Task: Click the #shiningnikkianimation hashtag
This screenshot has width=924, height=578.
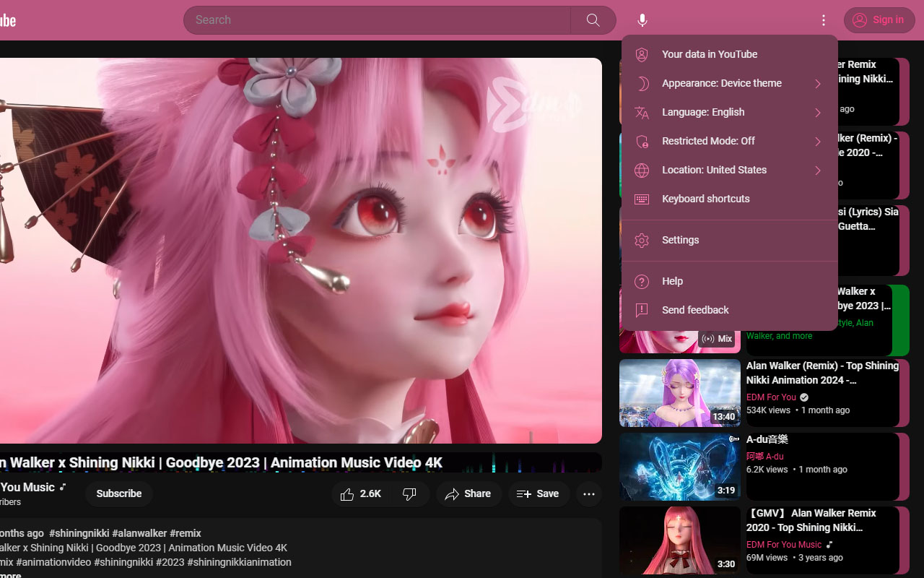Action: point(240,562)
